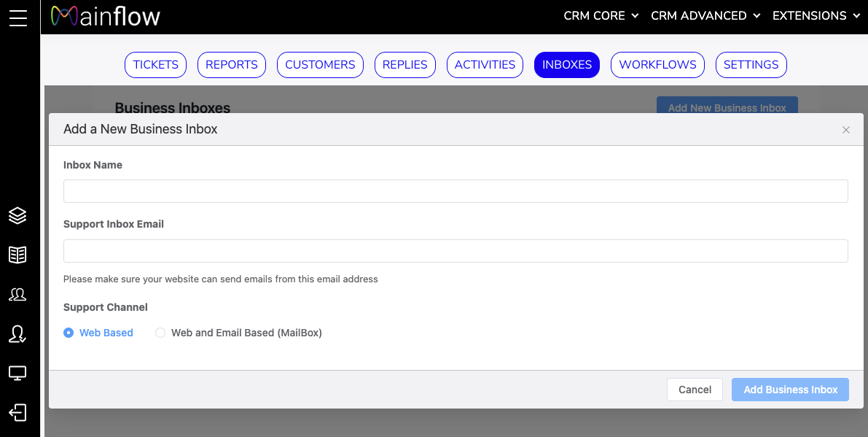Screen dimensions: 868x437
Task: Expand the CRM ADVANCED dropdown
Action: (705, 16)
